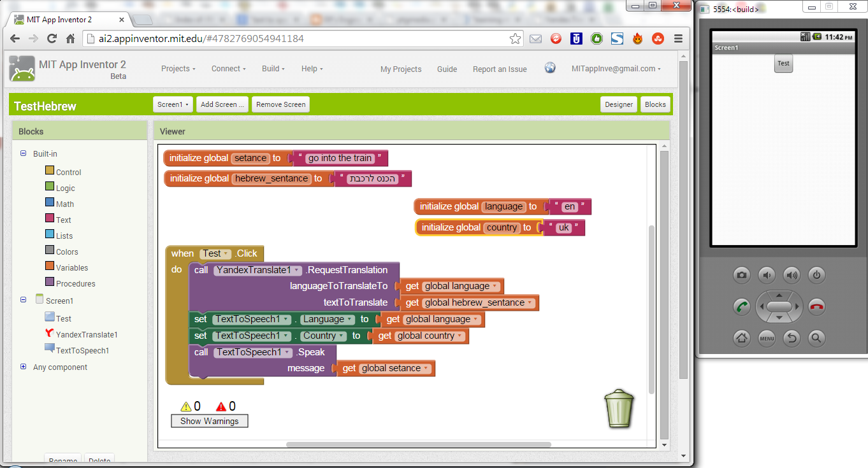
Task: Click the Viewer horizontal scrollbar
Action: [x=418, y=444]
